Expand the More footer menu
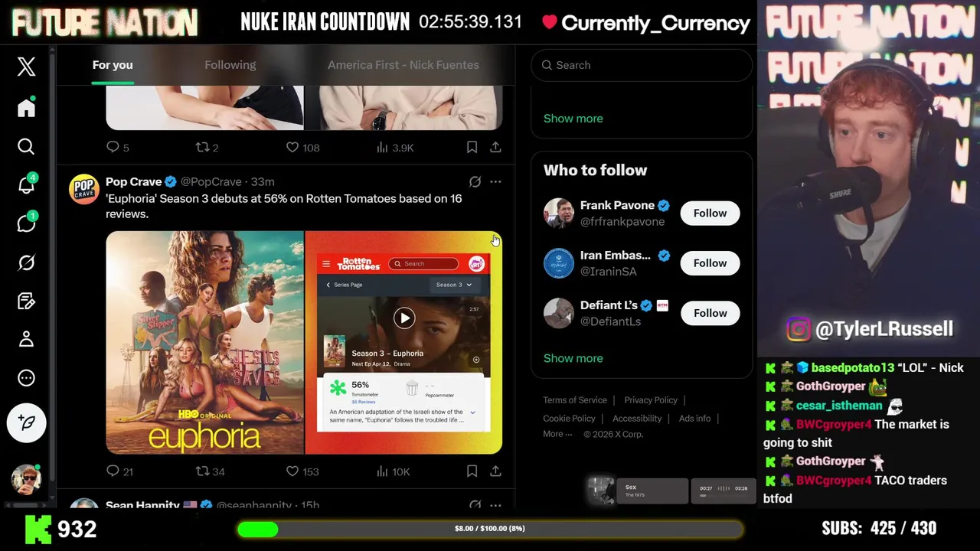Image resolution: width=980 pixels, height=551 pixels. click(557, 434)
